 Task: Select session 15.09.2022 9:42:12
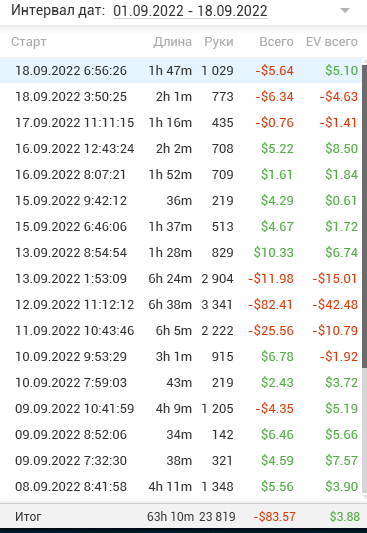point(181,201)
